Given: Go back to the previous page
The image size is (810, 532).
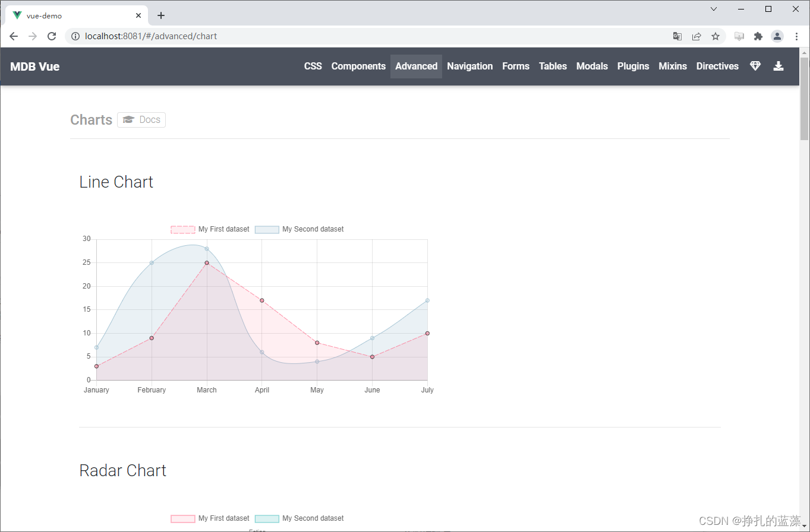Looking at the screenshot, I should tap(14, 36).
